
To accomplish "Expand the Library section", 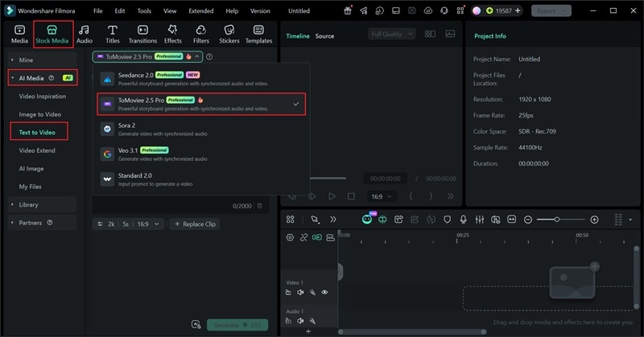I will point(43,204).
